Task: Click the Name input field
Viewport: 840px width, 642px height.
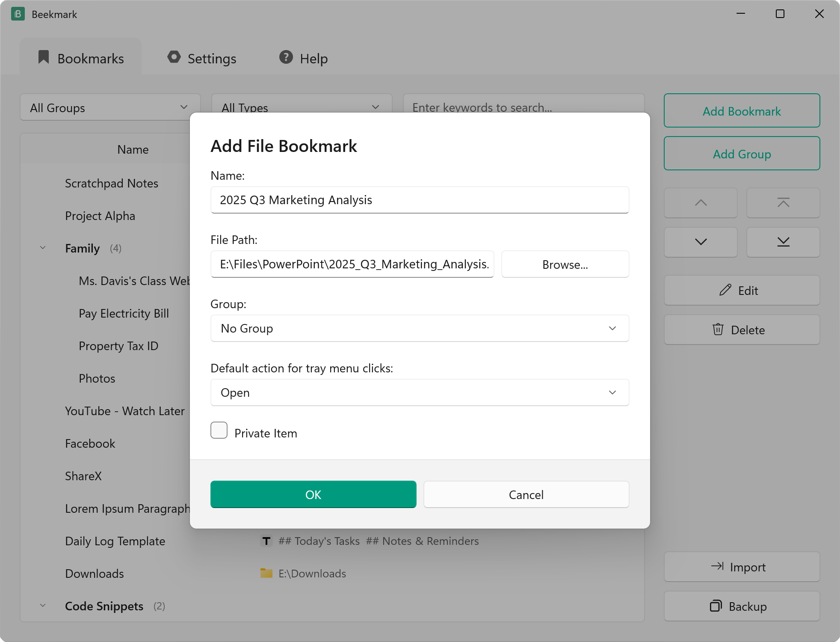Action: [x=420, y=200]
